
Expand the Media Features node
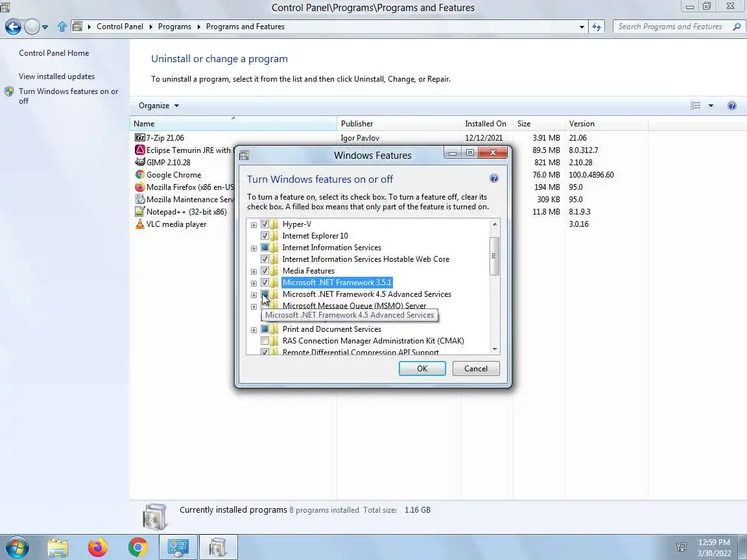tap(254, 272)
